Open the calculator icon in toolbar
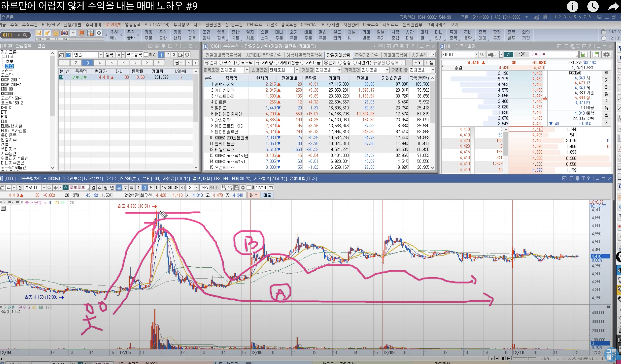The height and width of the screenshot is (364, 621). pyautogui.click(x=90, y=33)
